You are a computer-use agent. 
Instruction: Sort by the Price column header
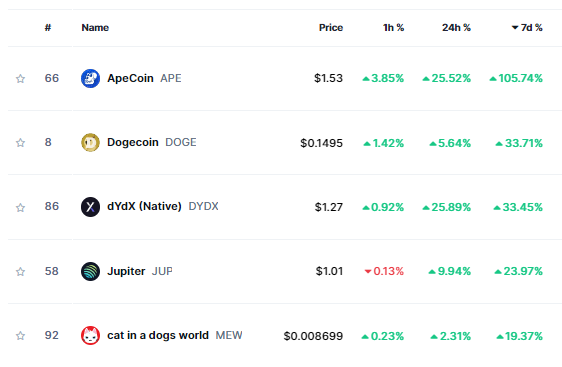click(331, 28)
